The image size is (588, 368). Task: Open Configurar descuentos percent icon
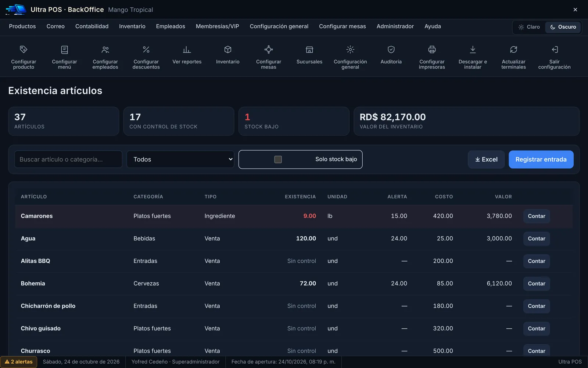146,50
